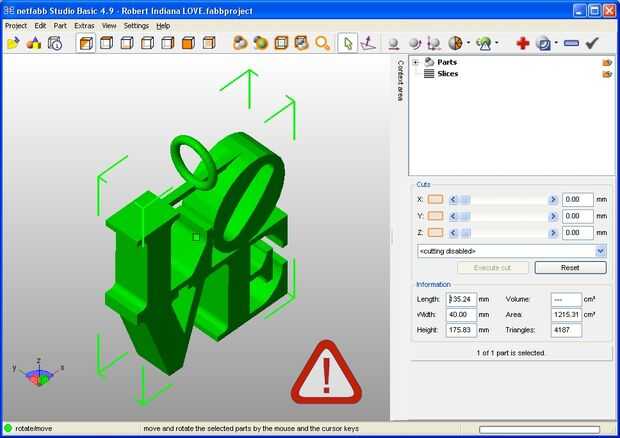Click the gray sphere on plane icon
The width and height of the screenshot is (620, 438).
[393, 43]
